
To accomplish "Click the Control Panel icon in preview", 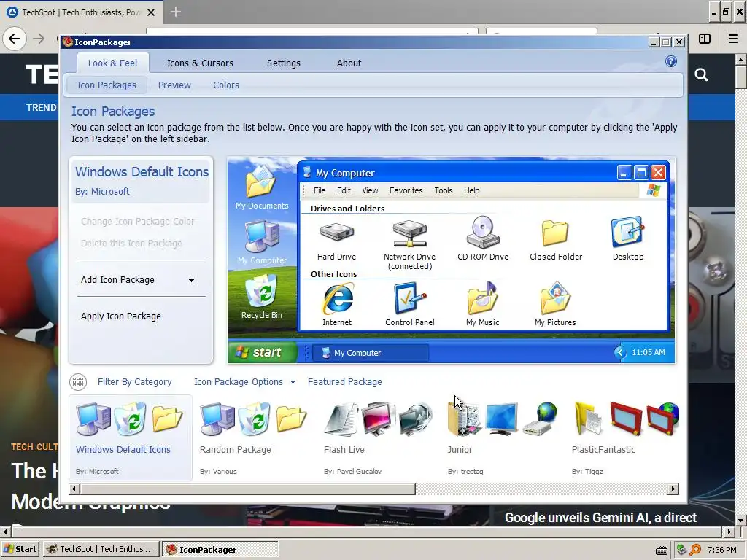I will (409, 298).
